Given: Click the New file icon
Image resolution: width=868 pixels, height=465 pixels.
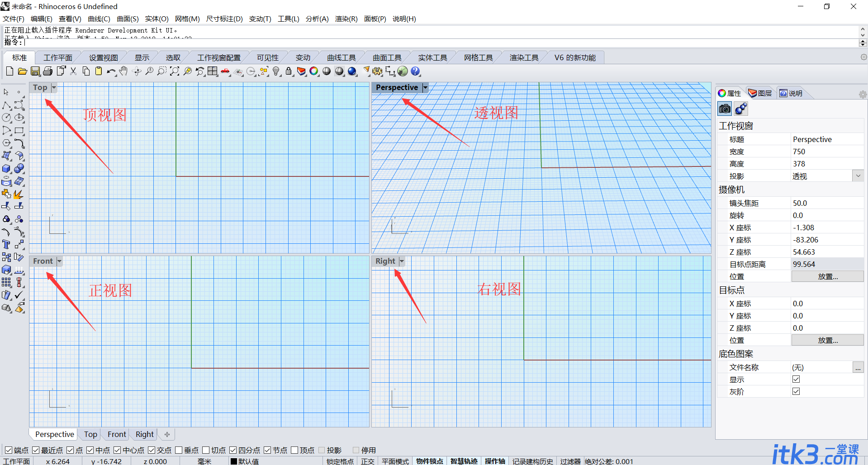Looking at the screenshot, I should [x=9, y=71].
